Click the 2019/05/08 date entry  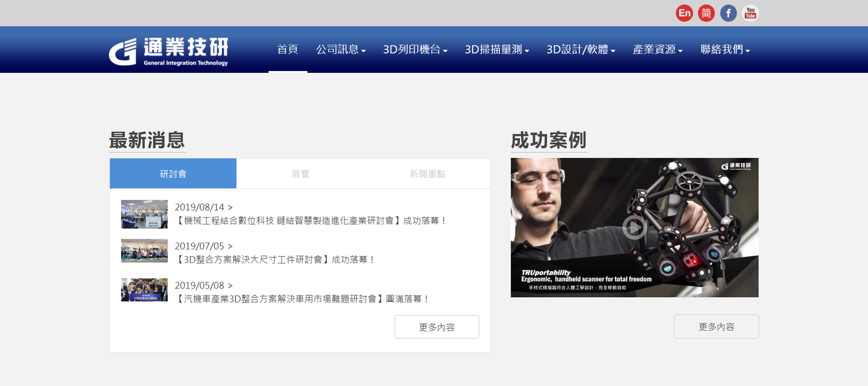click(203, 286)
